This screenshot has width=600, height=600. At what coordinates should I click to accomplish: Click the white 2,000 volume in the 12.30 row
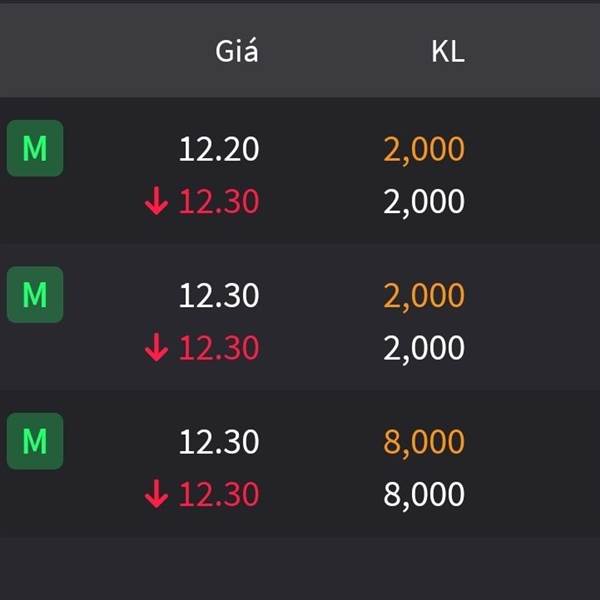click(x=424, y=349)
